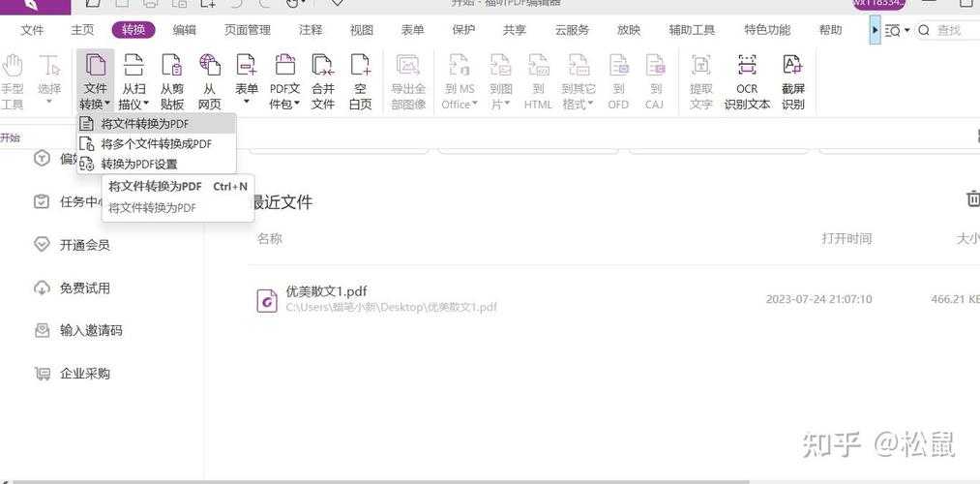Click the 开始 start tab label
The height and width of the screenshot is (484, 980).
click(x=10, y=137)
